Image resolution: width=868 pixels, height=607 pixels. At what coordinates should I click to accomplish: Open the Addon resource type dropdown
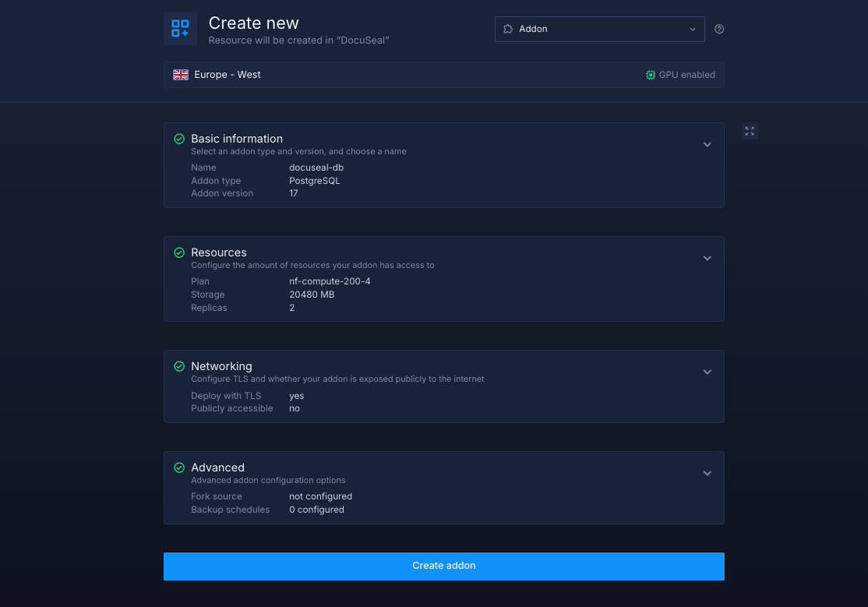click(599, 30)
